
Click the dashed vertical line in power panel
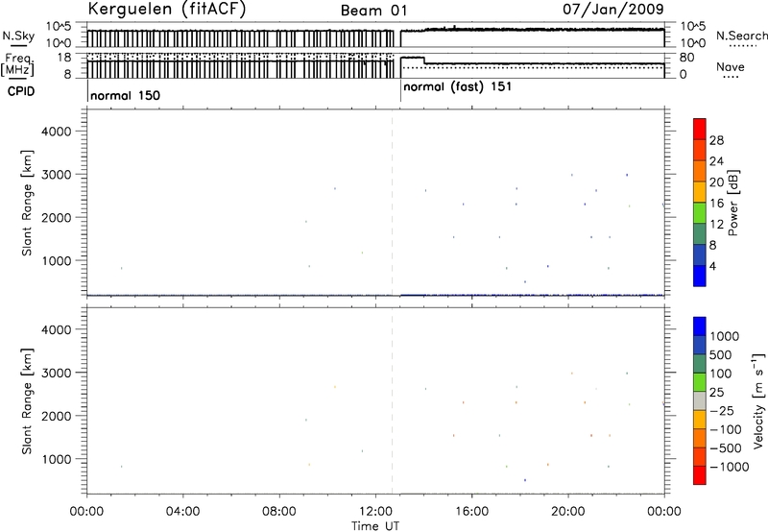(392, 203)
